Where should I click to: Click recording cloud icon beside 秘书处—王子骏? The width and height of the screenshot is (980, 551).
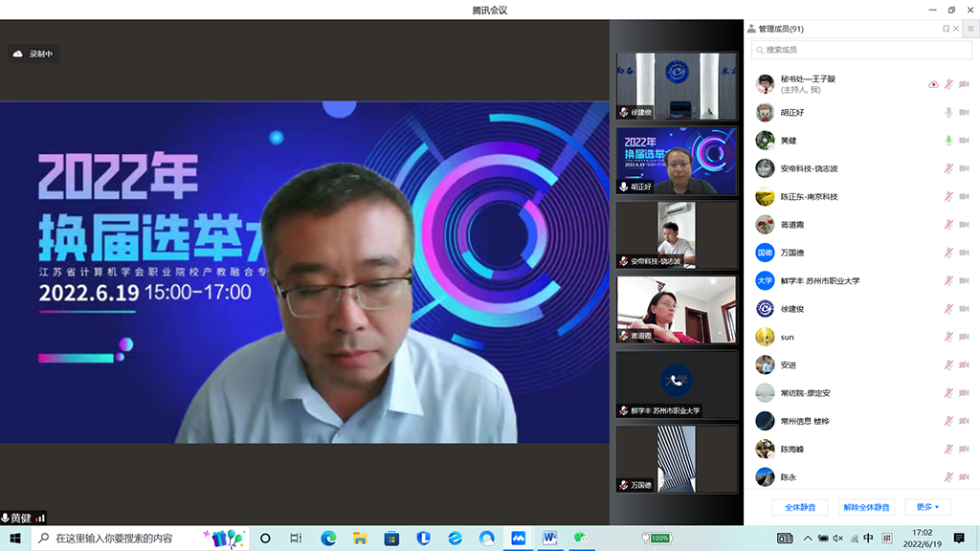[x=933, y=84]
